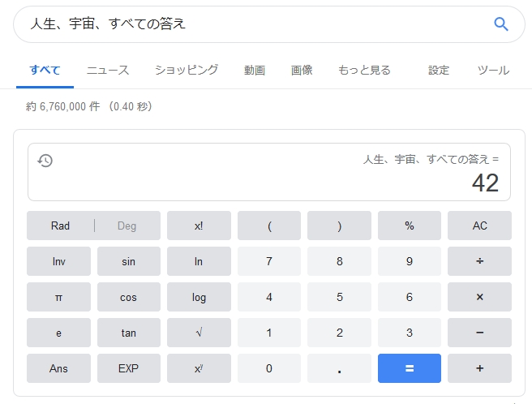Switch the calculator to Rad mode
This screenshot has height=404, width=532.
point(60,226)
